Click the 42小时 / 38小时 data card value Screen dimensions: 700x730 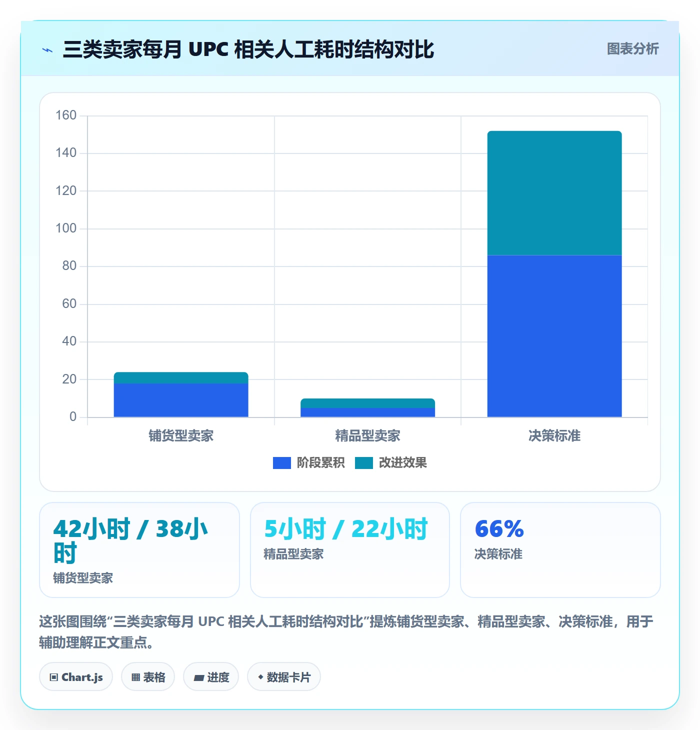click(x=131, y=541)
